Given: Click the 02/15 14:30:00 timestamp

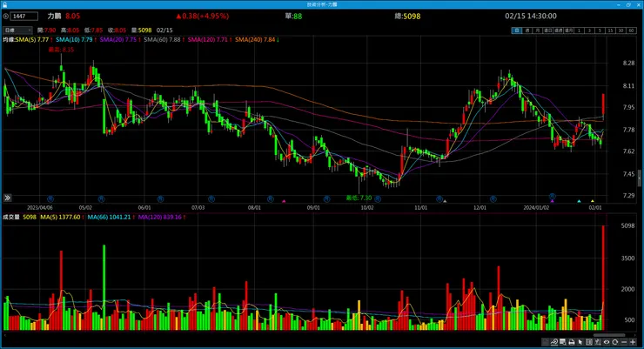Looking at the screenshot, I should (x=531, y=16).
